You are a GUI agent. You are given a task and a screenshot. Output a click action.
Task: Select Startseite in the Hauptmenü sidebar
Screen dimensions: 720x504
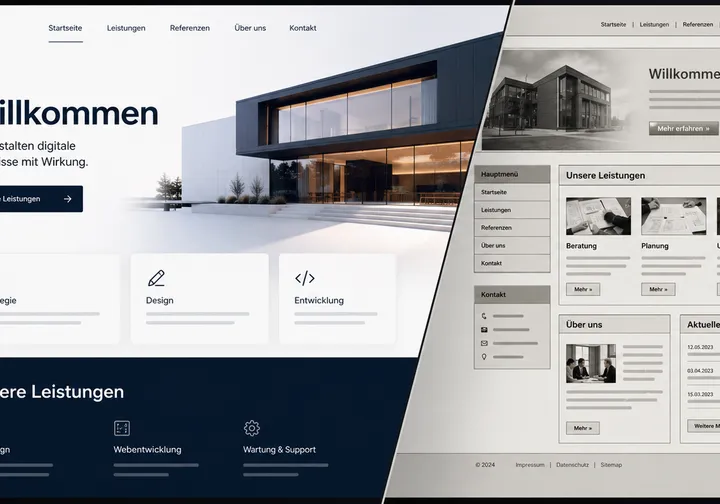click(512, 192)
